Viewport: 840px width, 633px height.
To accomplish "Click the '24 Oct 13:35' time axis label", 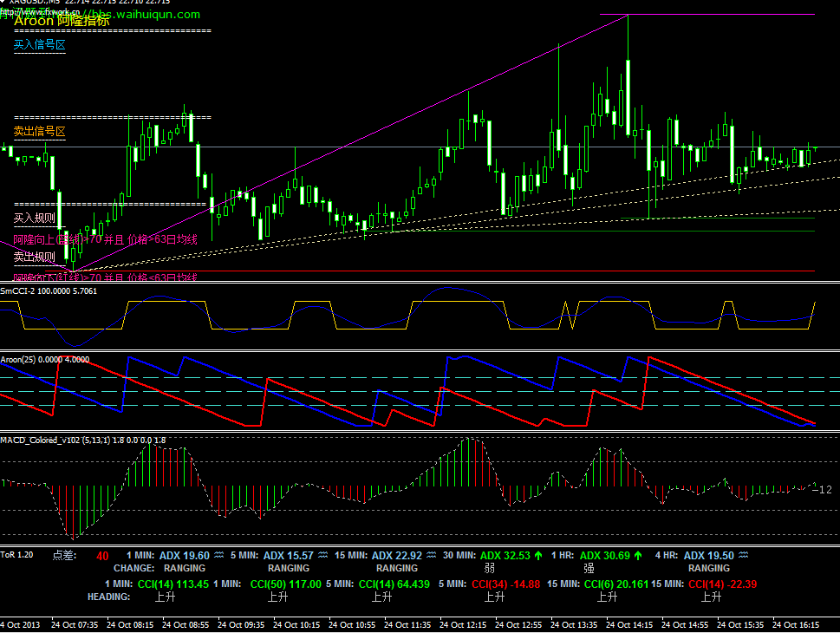I will [x=574, y=625].
